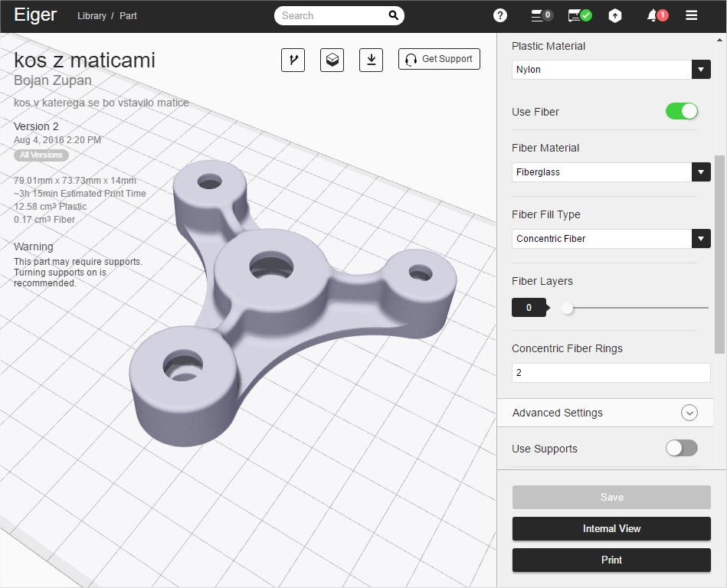Disable the Use Fiber toggle
Screen dimensions: 727x588
click(x=681, y=111)
